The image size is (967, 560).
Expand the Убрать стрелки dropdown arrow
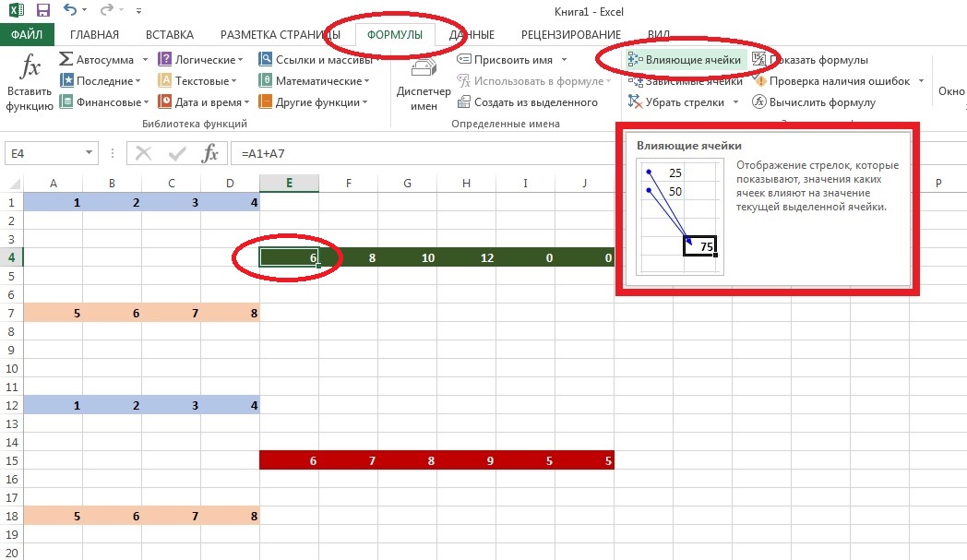(x=735, y=102)
